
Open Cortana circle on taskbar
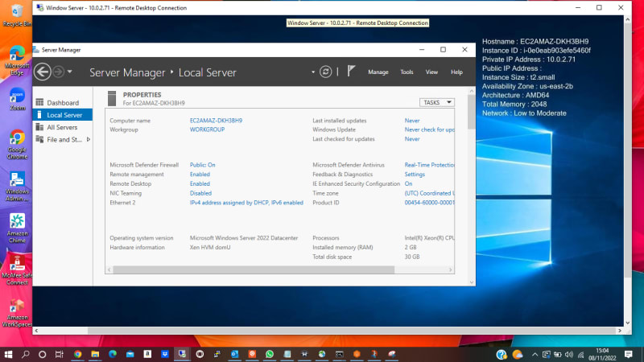43,354
